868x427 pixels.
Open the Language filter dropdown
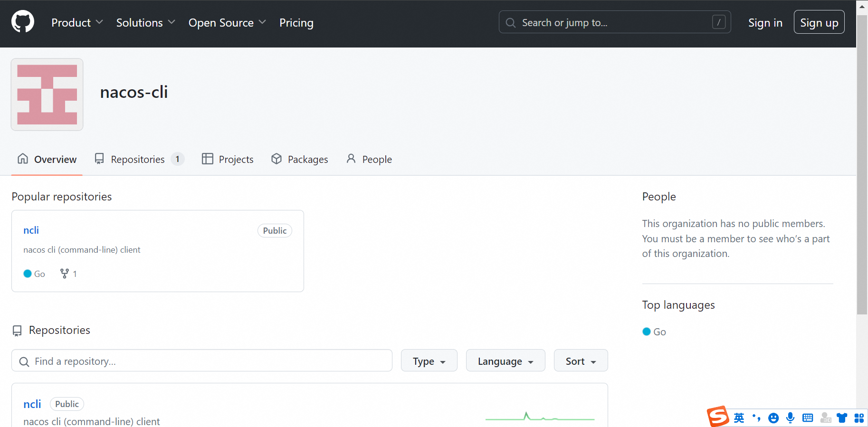(x=506, y=361)
